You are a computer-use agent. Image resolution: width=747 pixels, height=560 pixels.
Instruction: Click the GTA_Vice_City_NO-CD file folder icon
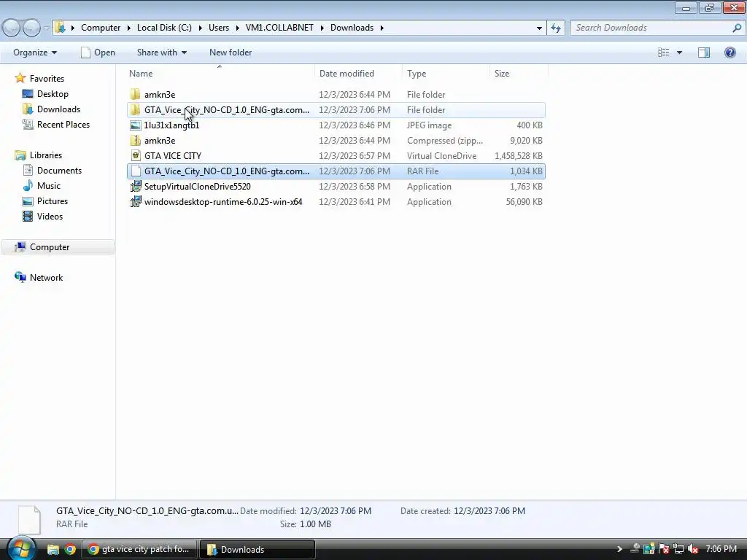[135, 109]
